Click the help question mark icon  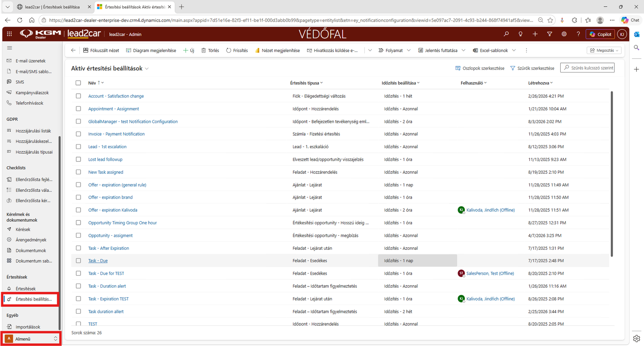578,34
